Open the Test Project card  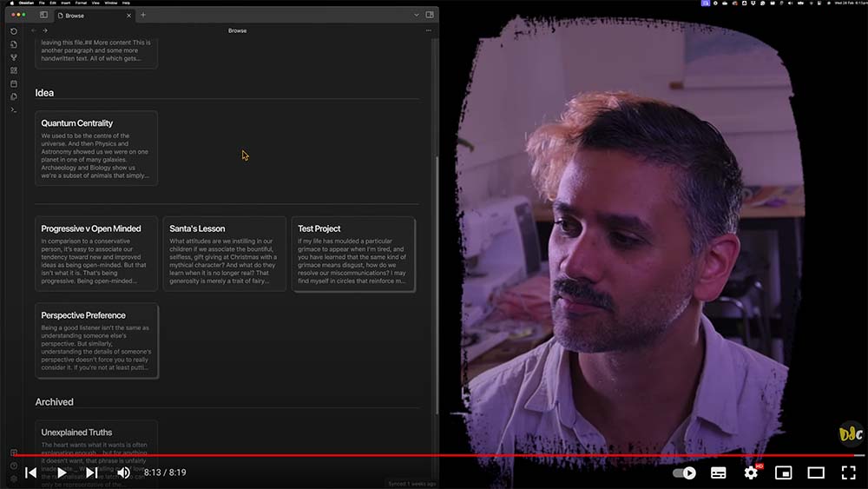pos(353,254)
